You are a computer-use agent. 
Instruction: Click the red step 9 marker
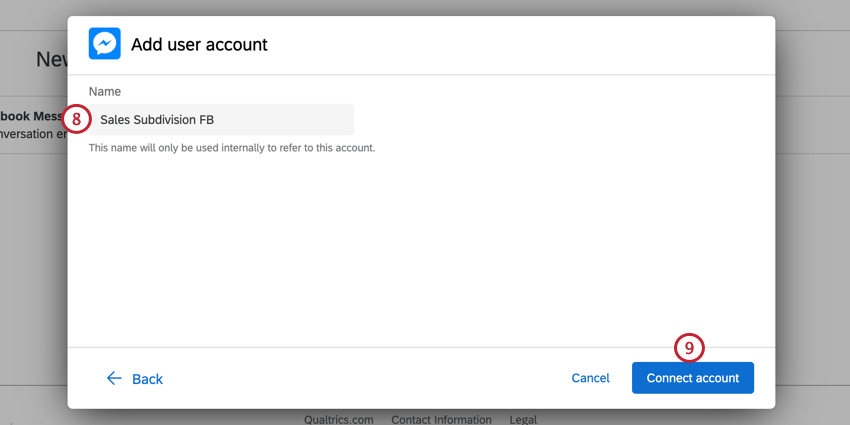[x=689, y=347]
